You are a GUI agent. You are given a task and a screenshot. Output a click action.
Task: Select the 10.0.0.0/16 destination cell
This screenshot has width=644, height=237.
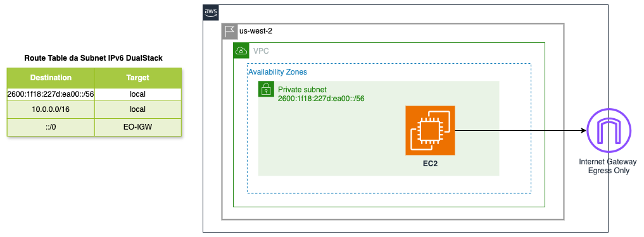tap(51, 109)
